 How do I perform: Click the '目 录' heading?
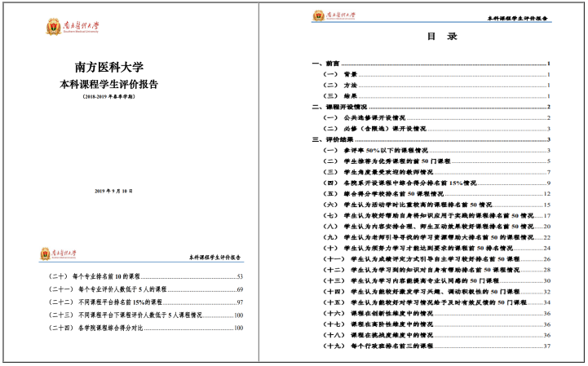(442, 37)
